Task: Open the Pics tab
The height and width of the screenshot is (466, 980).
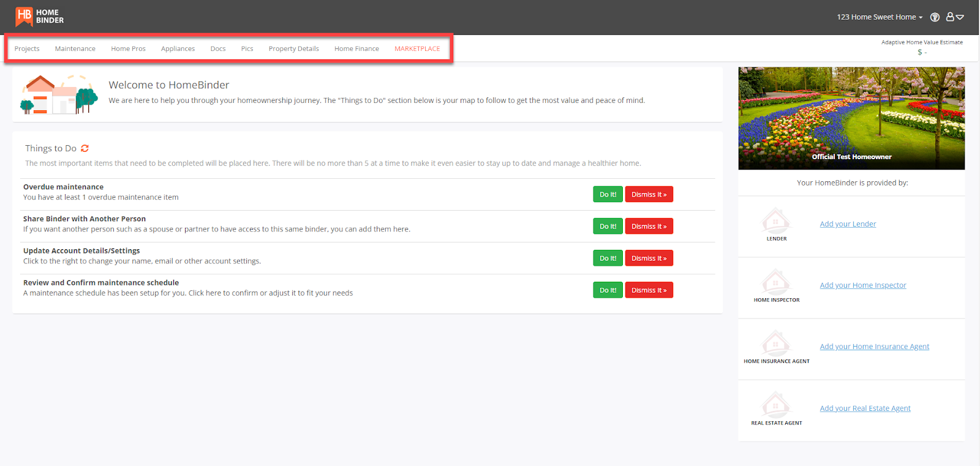Action: pos(247,48)
